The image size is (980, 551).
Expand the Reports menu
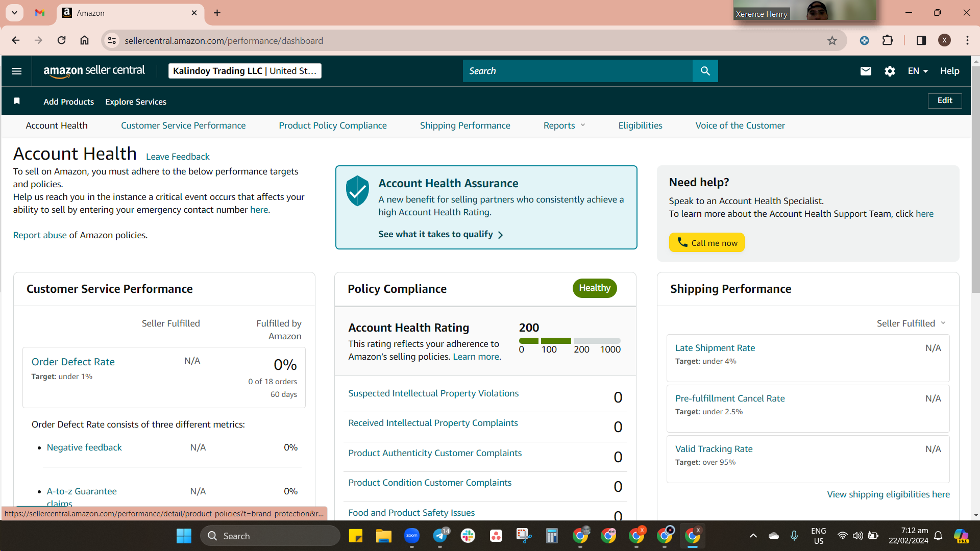pyautogui.click(x=564, y=126)
